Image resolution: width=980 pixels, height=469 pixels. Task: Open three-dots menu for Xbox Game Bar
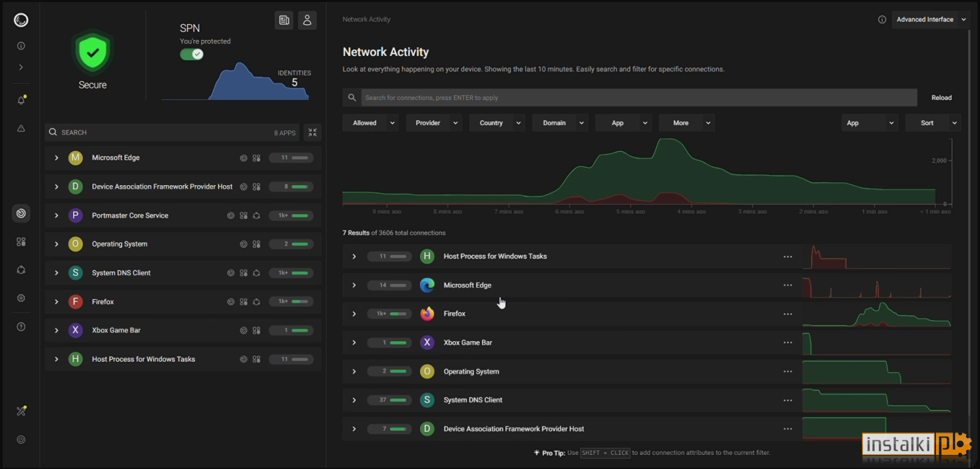[788, 342]
